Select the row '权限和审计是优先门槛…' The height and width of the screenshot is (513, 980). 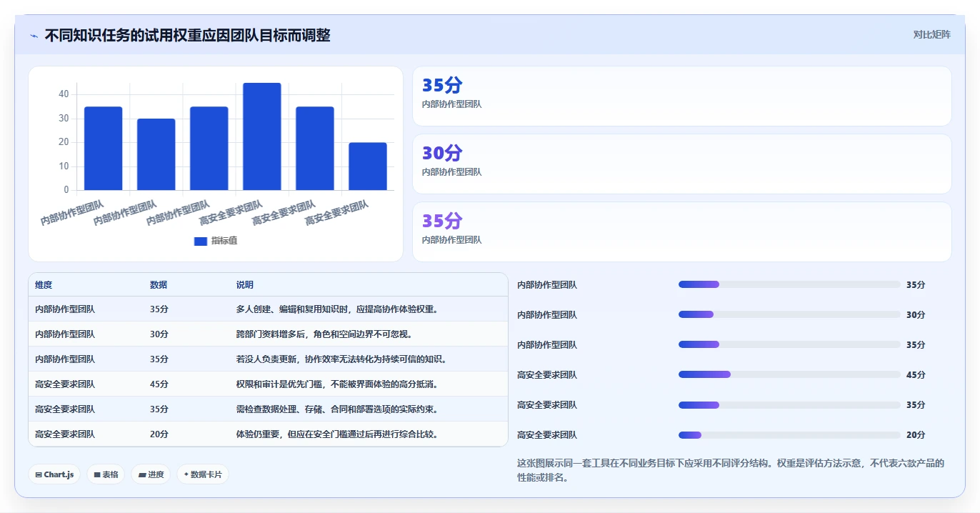click(x=268, y=384)
